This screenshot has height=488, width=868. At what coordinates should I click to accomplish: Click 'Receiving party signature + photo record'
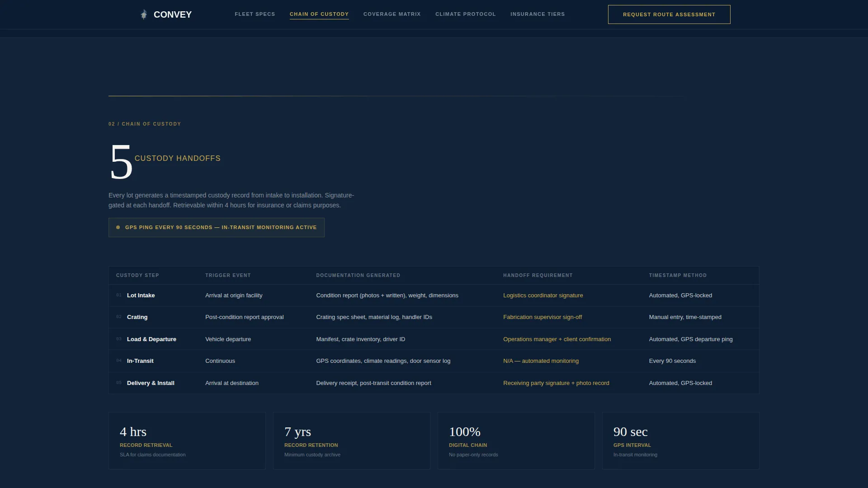click(556, 383)
